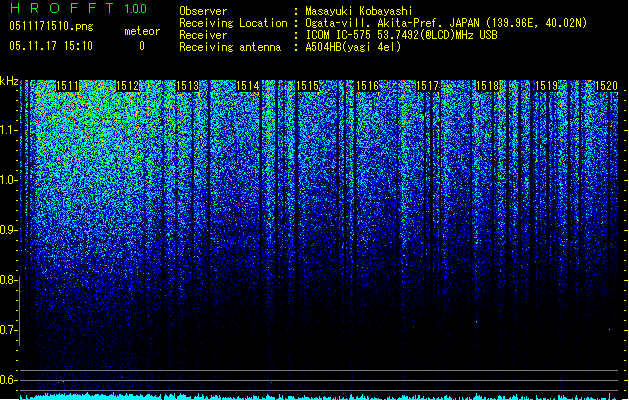Click the 1518 time marker
The height and width of the screenshot is (400, 629).
pos(487,86)
